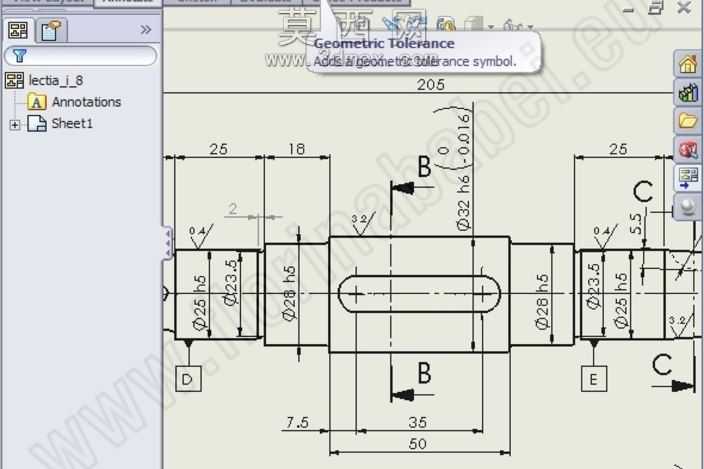Open the FeatureManager design tree tab
704x469 pixels.
click(x=18, y=31)
